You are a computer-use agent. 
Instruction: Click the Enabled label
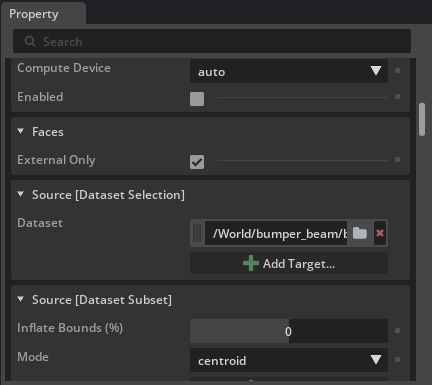click(x=40, y=97)
